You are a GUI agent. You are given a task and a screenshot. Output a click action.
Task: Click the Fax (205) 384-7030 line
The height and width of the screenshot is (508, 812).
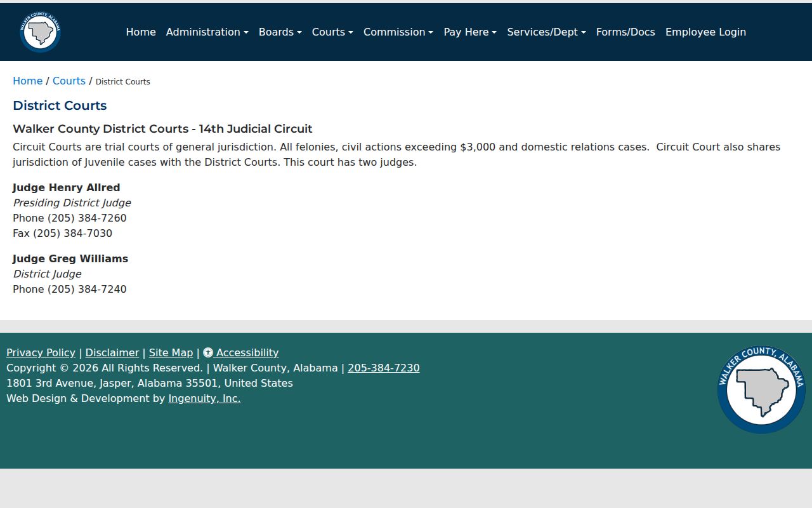pyautogui.click(x=62, y=233)
